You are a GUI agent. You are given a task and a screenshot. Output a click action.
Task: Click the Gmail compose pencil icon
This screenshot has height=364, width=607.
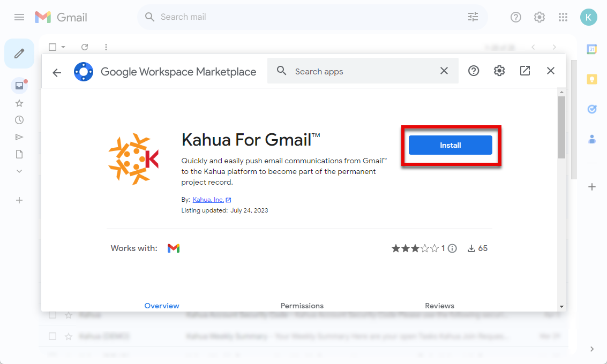[x=19, y=54]
